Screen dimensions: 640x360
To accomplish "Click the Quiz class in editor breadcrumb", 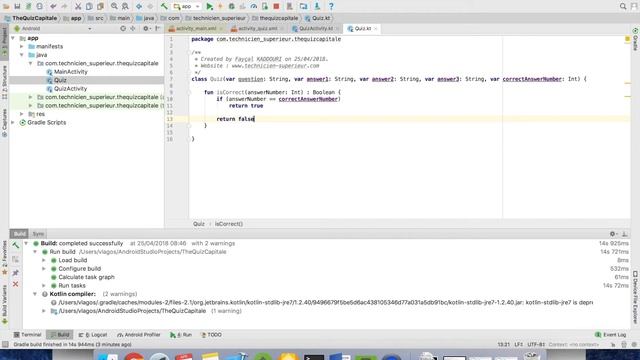I will pos(199,224).
